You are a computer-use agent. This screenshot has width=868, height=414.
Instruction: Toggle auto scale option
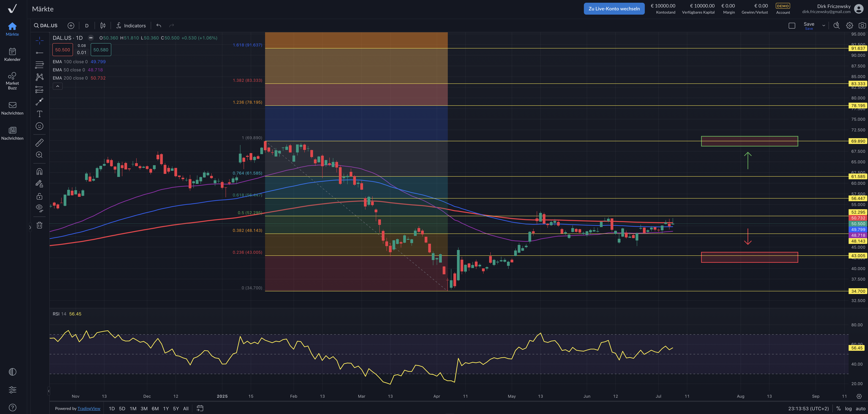pos(860,408)
